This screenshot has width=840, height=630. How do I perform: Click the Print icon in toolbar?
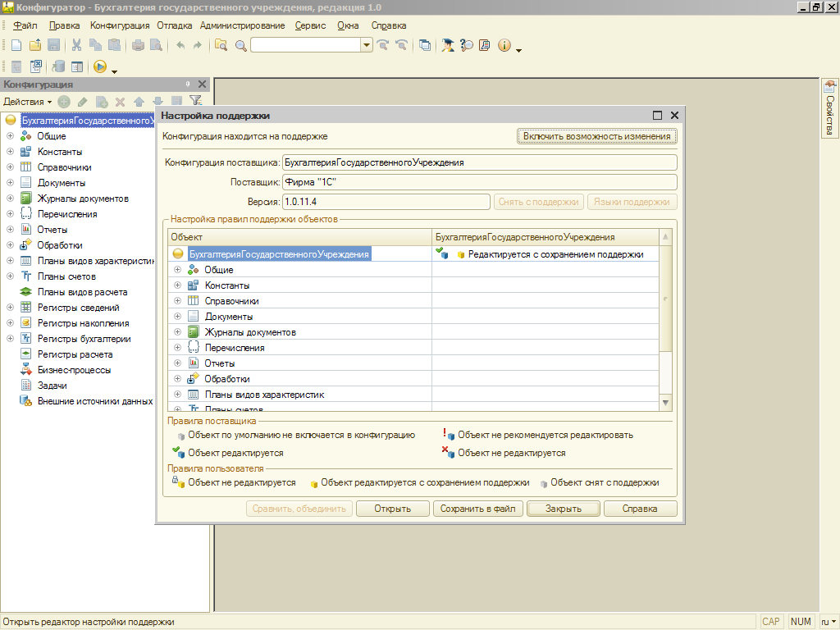[x=138, y=46]
